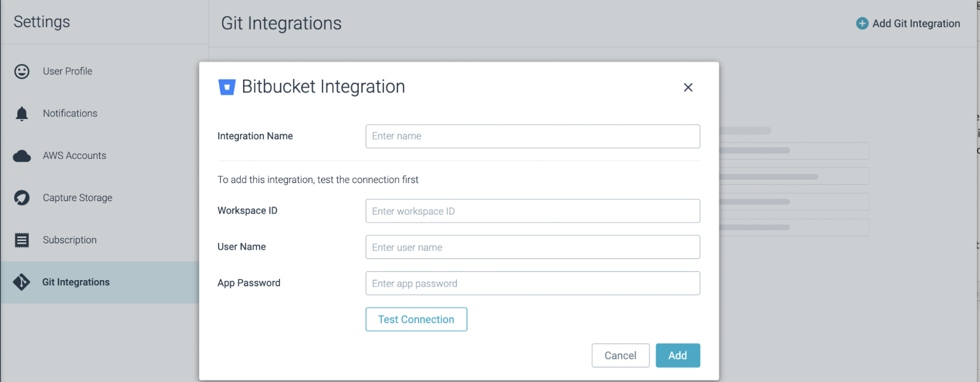Click the Workspace ID label
Image resolution: width=980 pixels, height=382 pixels.
[x=247, y=211]
